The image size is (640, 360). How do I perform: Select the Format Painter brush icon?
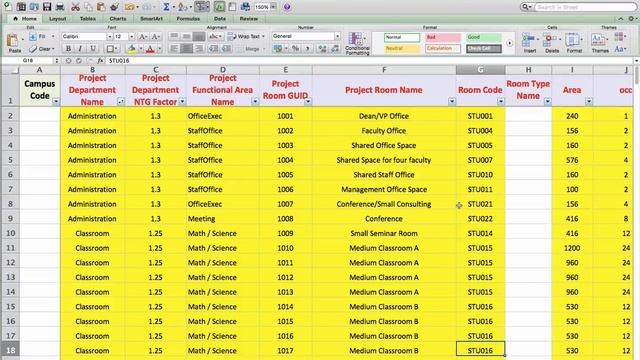[114, 7]
